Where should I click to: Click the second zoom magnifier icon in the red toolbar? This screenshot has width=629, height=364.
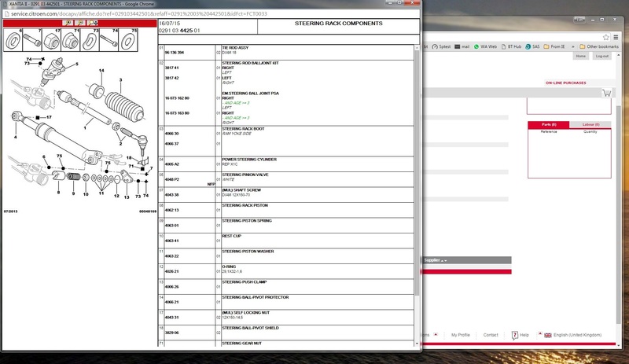click(80, 24)
